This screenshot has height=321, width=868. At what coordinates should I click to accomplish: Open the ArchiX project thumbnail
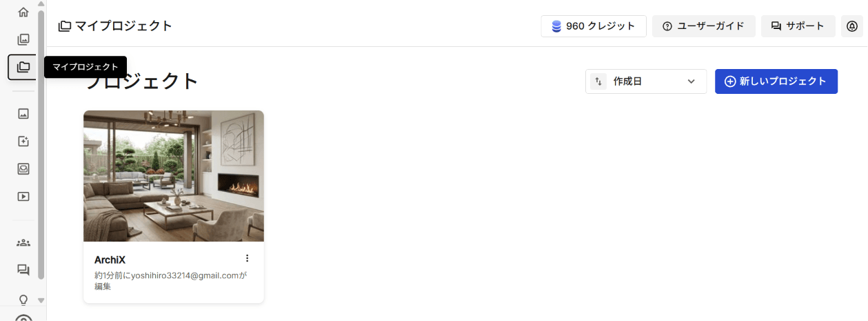click(x=174, y=176)
